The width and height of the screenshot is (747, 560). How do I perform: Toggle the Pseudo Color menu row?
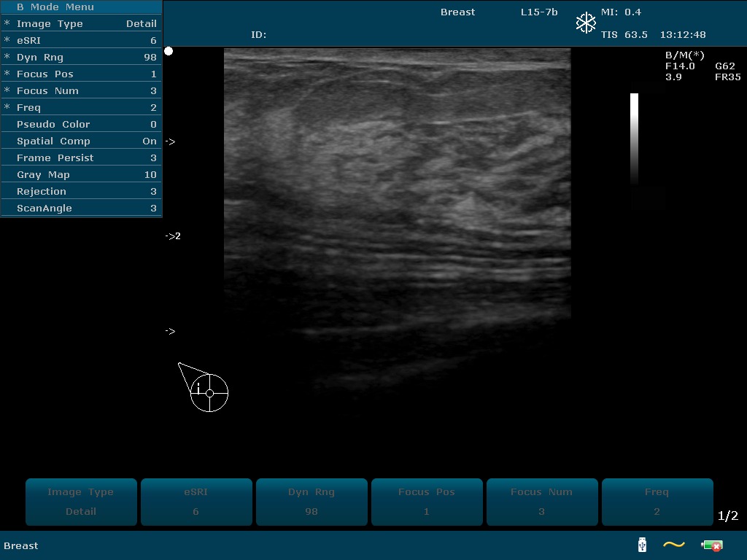click(x=81, y=125)
